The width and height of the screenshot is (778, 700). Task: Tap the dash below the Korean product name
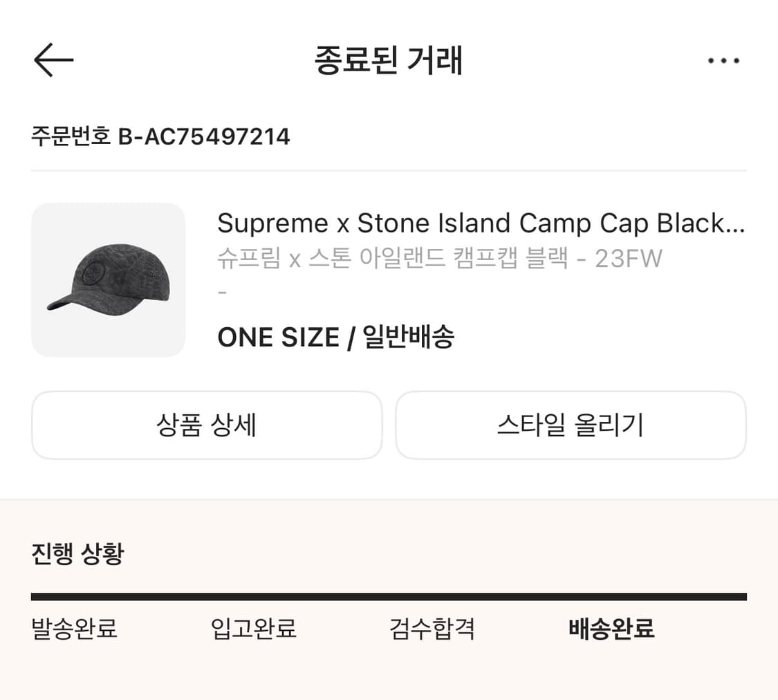click(x=222, y=292)
